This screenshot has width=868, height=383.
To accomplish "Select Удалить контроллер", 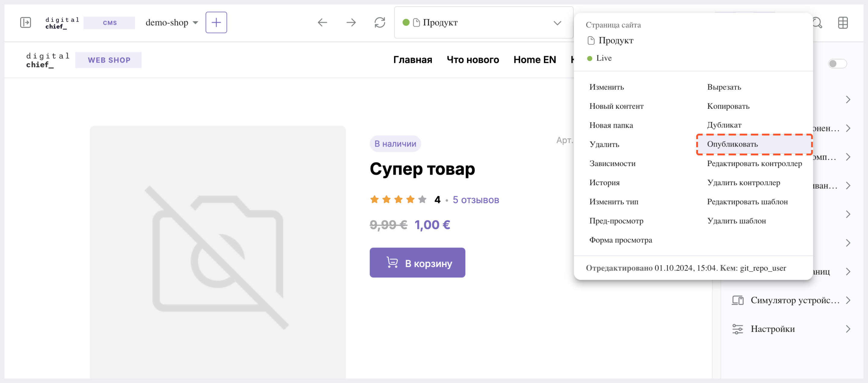I will click(743, 182).
